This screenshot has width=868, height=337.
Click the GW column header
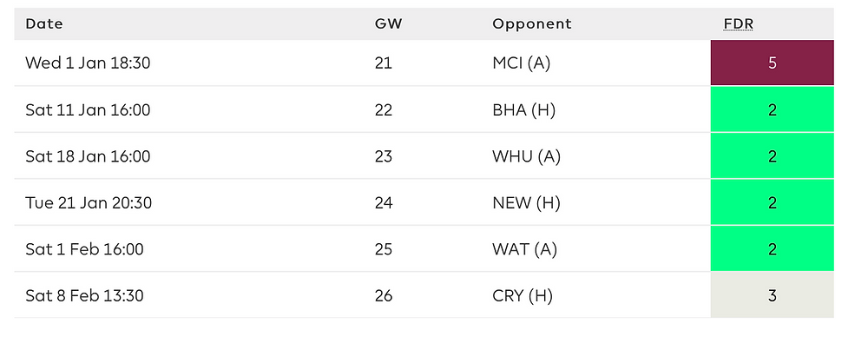click(389, 23)
